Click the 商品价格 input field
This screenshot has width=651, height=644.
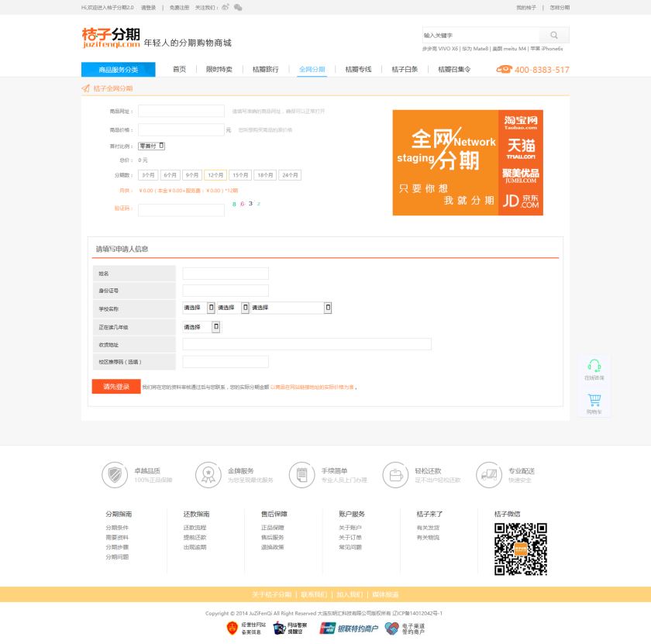[x=181, y=129]
